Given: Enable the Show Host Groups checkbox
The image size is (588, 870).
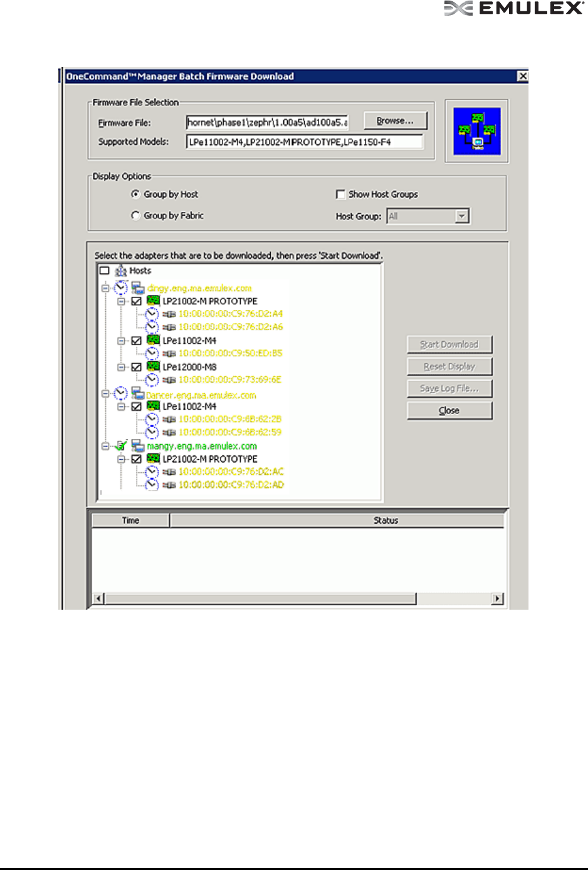Looking at the screenshot, I should (340, 194).
